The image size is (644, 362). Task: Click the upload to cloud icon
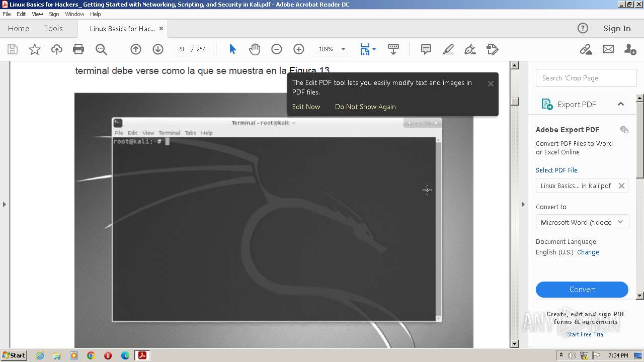[x=57, y=49]
